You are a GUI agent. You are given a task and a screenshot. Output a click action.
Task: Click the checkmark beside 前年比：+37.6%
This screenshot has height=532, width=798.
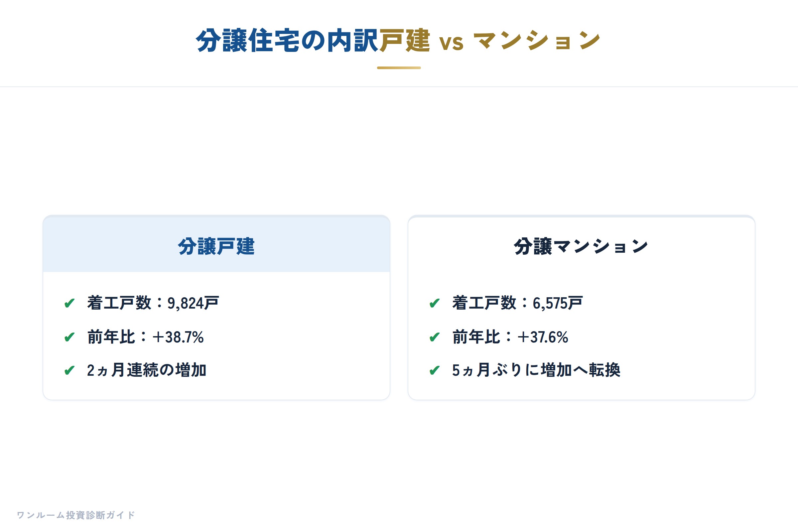(x=434, y=337)
